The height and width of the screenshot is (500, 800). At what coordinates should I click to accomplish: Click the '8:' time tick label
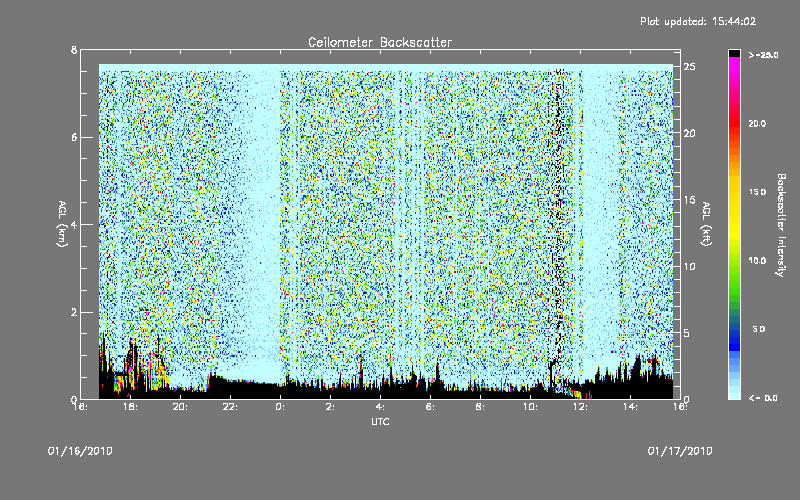[x=480, y=407]
